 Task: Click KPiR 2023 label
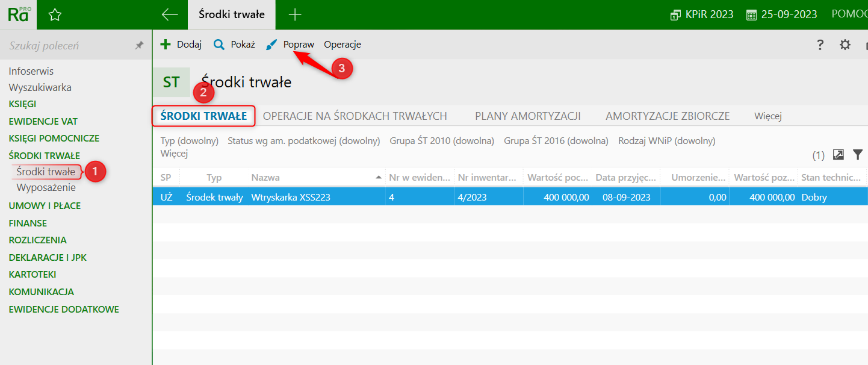(x=709, y=14)
